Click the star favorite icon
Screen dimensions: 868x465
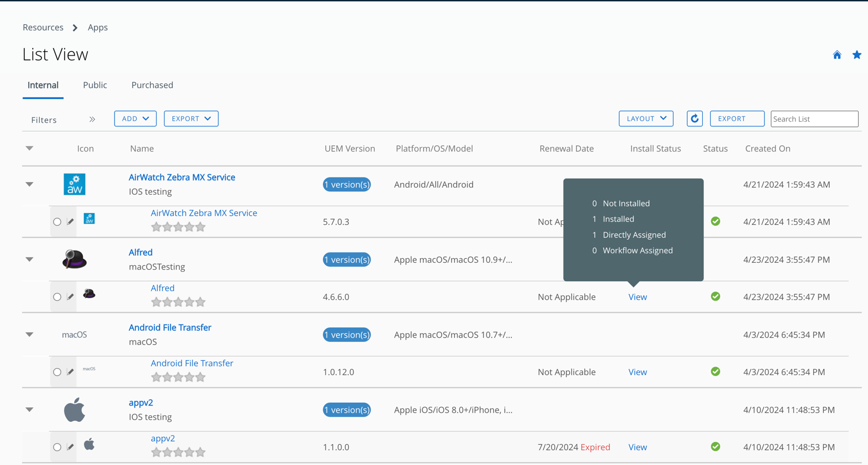pyautogui.click(x=856, y=55)
